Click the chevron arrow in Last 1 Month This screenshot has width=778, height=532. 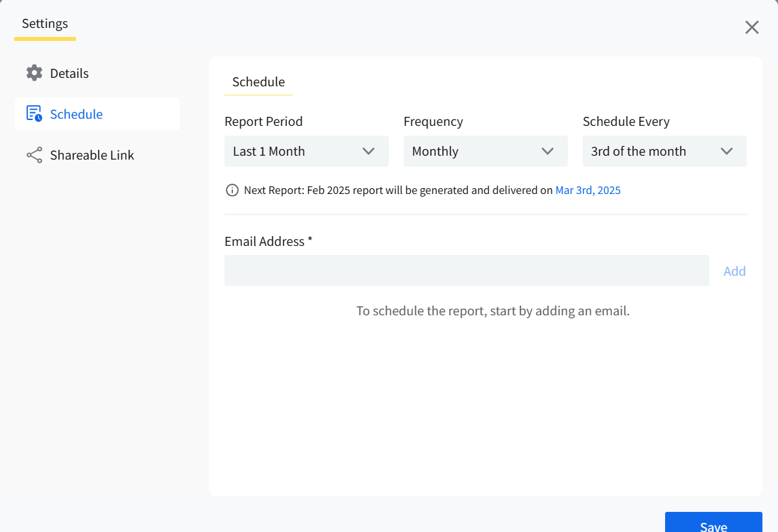(369, 151)
